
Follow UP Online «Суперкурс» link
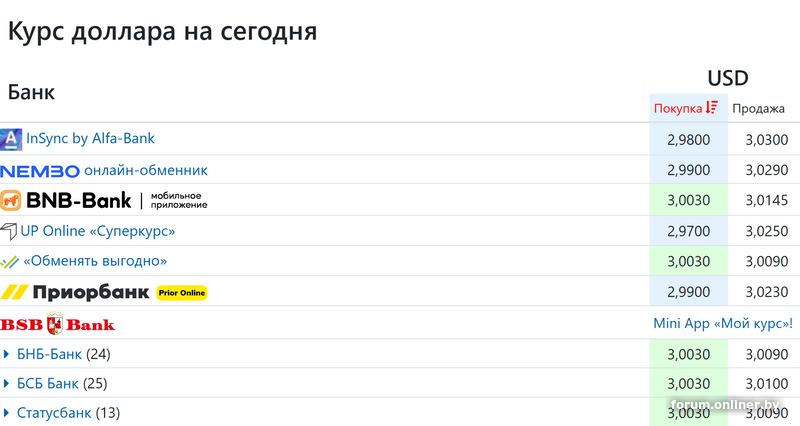click(98, 231)
